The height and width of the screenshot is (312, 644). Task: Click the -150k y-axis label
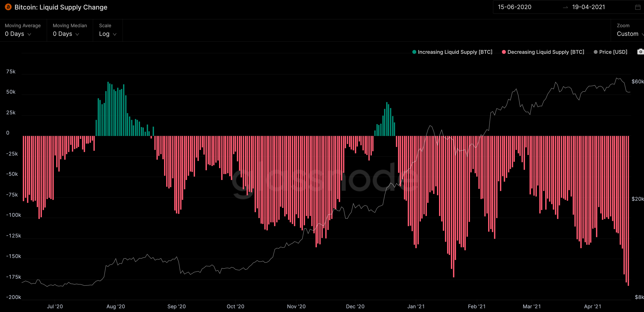13,256
